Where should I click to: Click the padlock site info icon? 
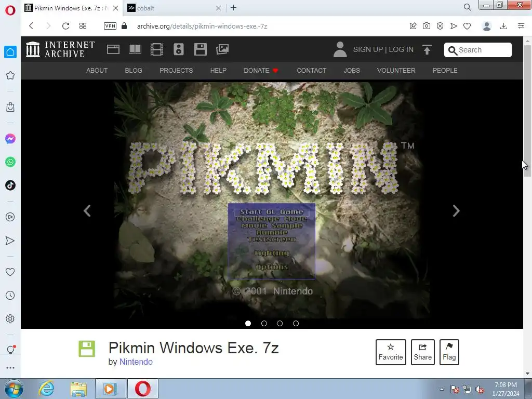pos(124,26)
